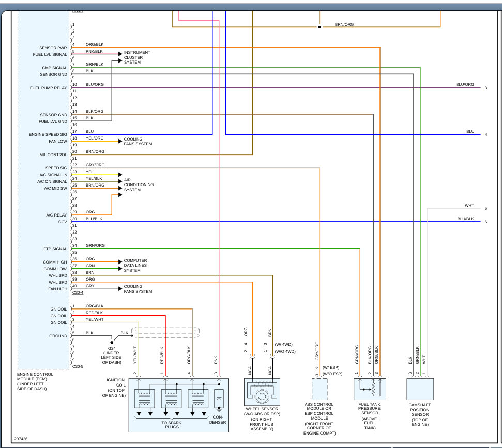This screenshot has width=502, height=448.
Task: Click the GRY/ORG wire label at pin 22
Action: pyautogui.click(x=95, y=165)
